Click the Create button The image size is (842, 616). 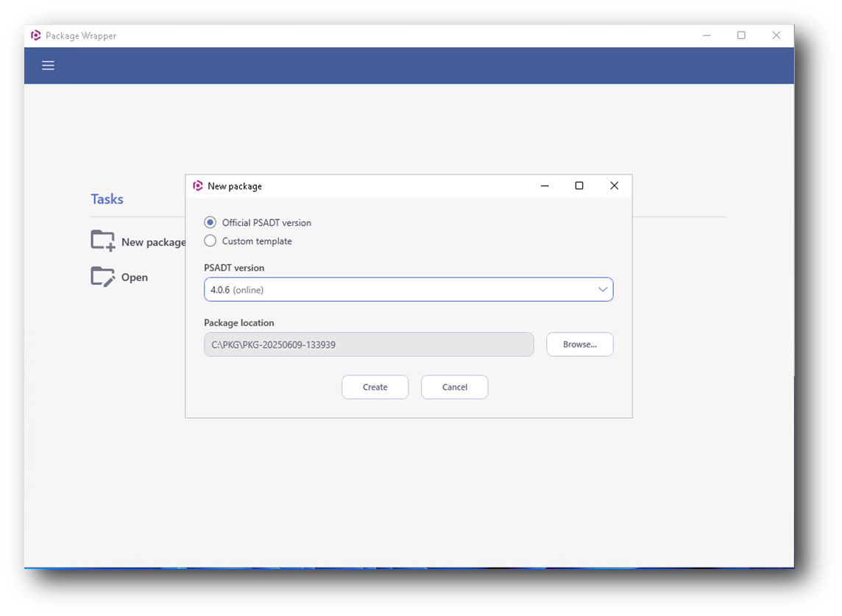pos(375,387)
